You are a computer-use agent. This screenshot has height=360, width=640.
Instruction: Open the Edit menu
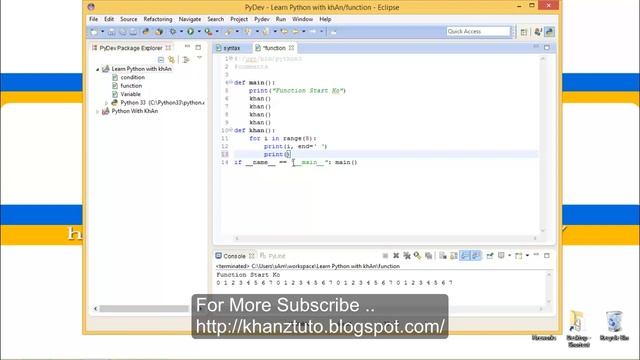point(109,19)
